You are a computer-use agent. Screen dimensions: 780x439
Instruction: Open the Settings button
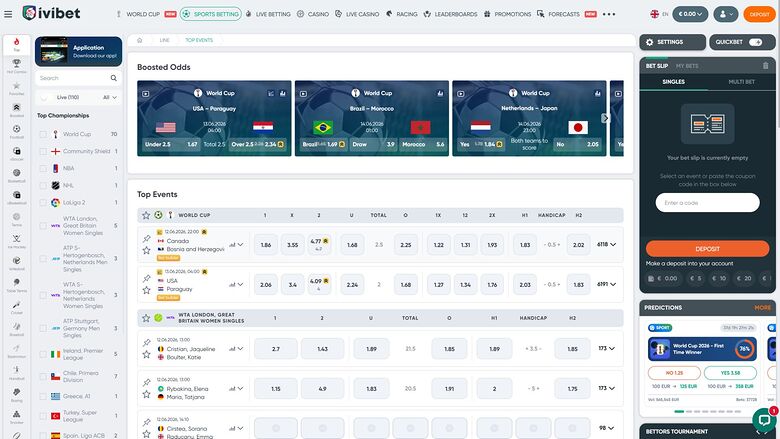[x=672, y=42]
